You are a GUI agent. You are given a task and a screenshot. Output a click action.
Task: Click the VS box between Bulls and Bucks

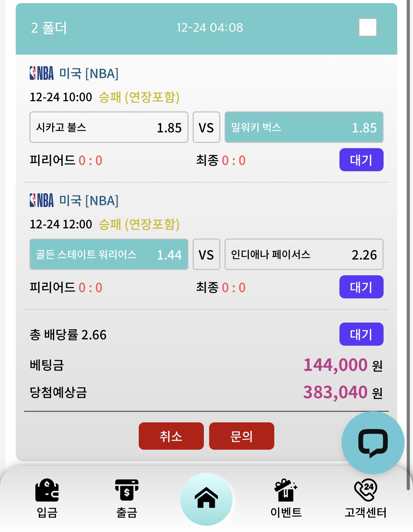point(206,127)
